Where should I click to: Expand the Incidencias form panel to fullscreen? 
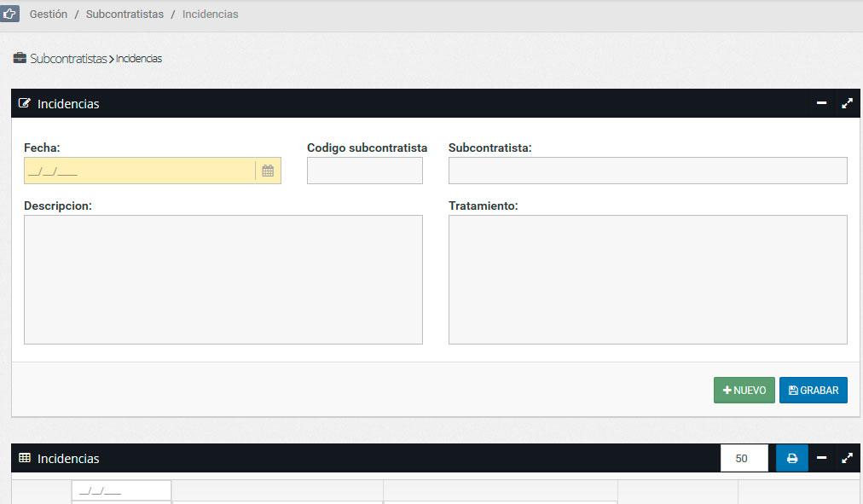click(x=847, y=103)
